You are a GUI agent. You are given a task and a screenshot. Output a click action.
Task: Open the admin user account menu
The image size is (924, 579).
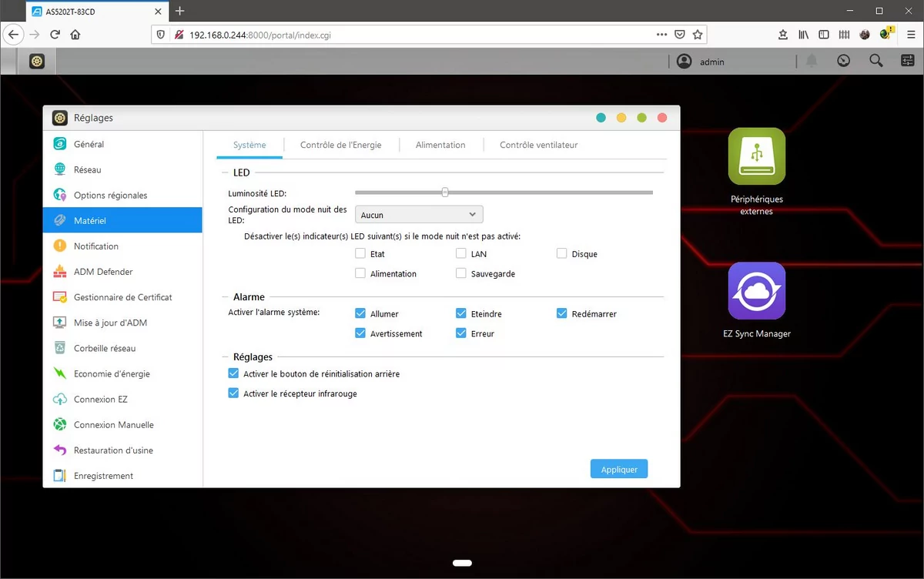pyautogui.click(x=701, y=62)
